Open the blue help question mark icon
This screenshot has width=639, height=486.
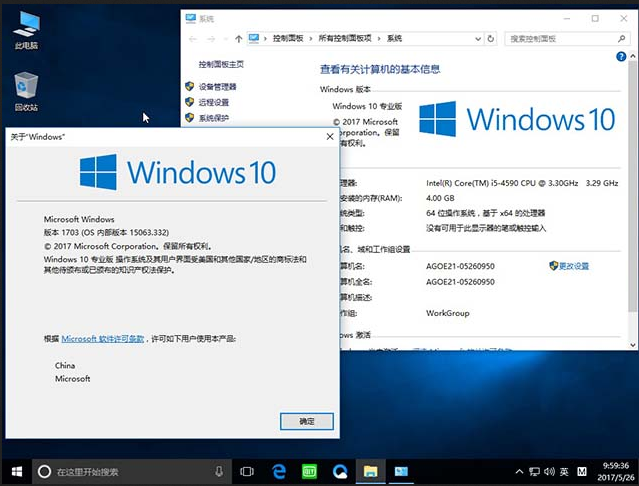(x=621, y=57)
